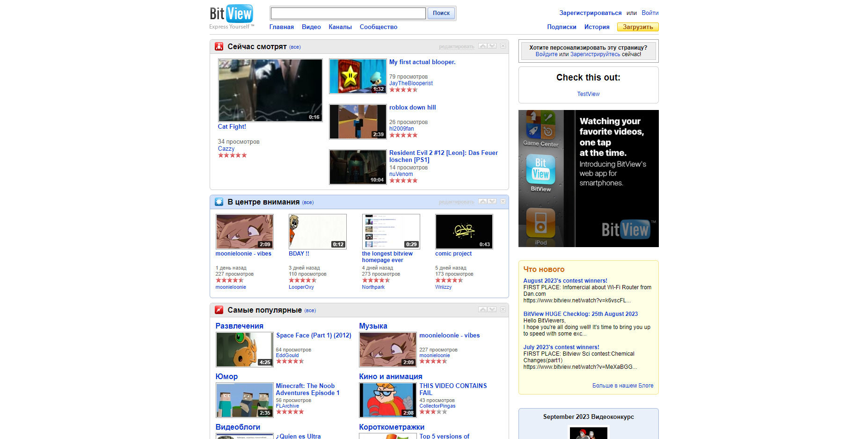Open the Cat Fight! title link
The height and width of the screenshot is (439, 868).
pyautogui.click(x=232, y=127)
